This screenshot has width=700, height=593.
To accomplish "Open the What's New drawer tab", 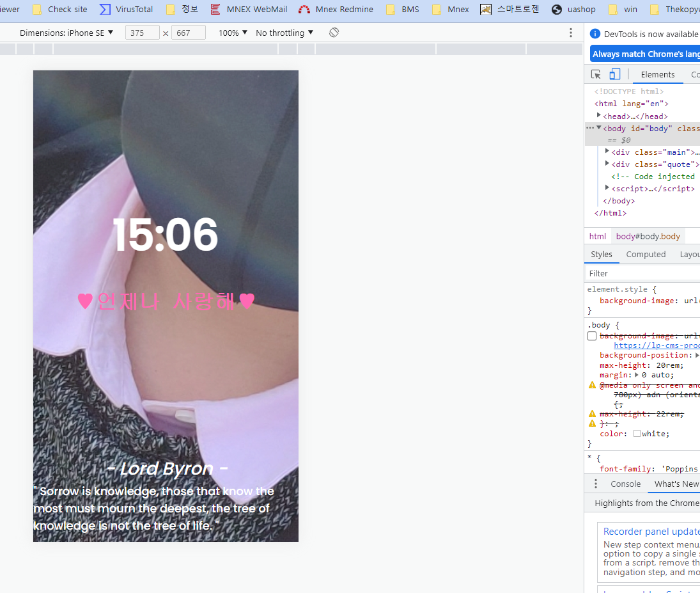I will (x=676, y=484).
